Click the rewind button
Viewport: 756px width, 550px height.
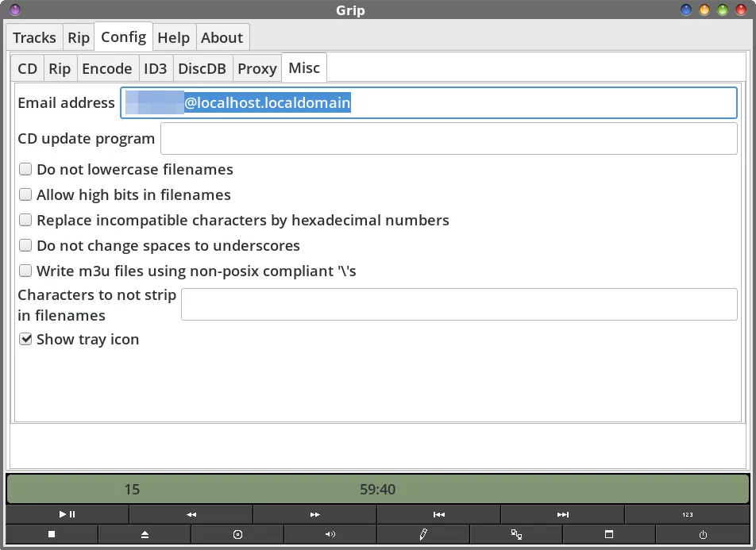click(x=191, y=514)
